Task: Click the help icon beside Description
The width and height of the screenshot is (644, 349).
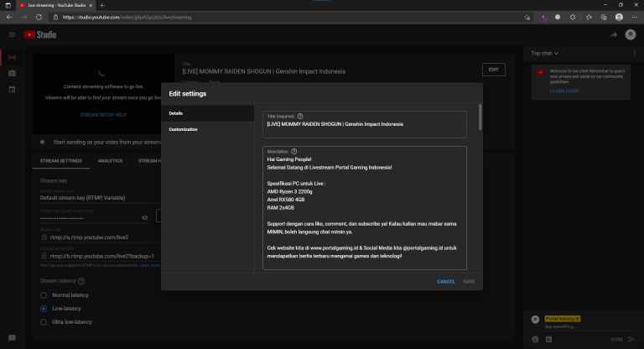Action: (294, 151)
